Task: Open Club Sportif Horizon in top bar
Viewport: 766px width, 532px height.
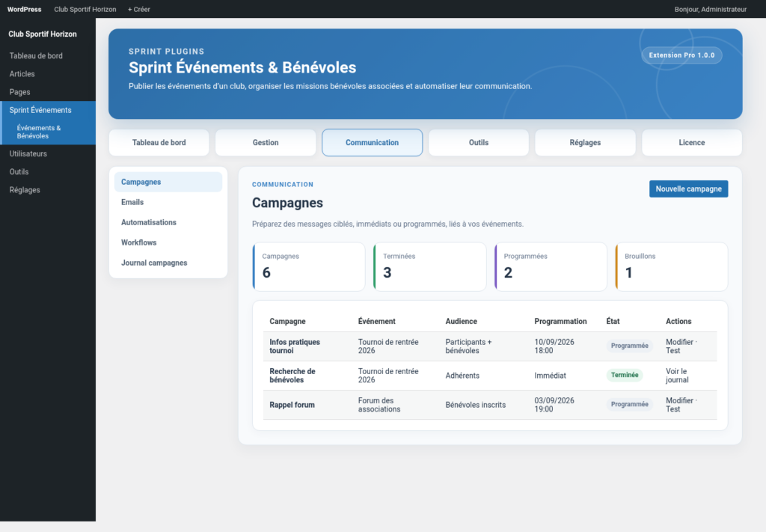Action: click(85, 9)
